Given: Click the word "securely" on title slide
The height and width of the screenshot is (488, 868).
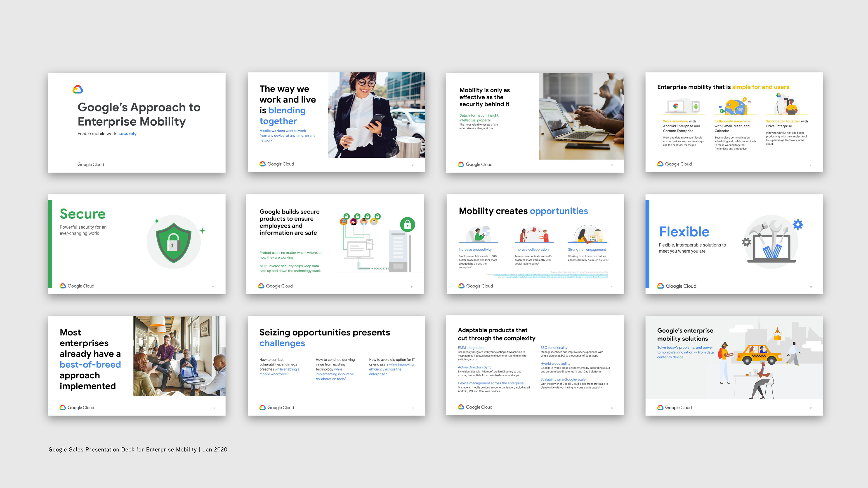Looking at the screenshot, I should pyautogui.click(x=127, y=134).
